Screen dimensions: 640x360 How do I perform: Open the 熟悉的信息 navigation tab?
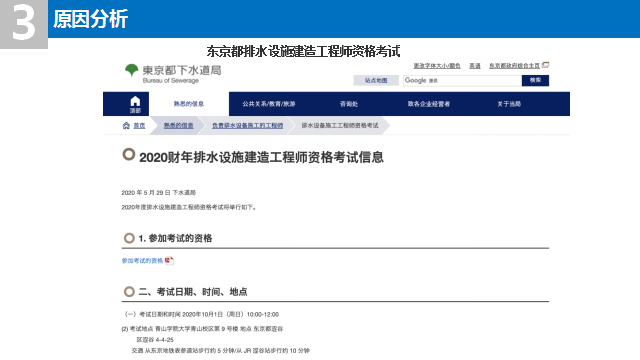(189, 104)
